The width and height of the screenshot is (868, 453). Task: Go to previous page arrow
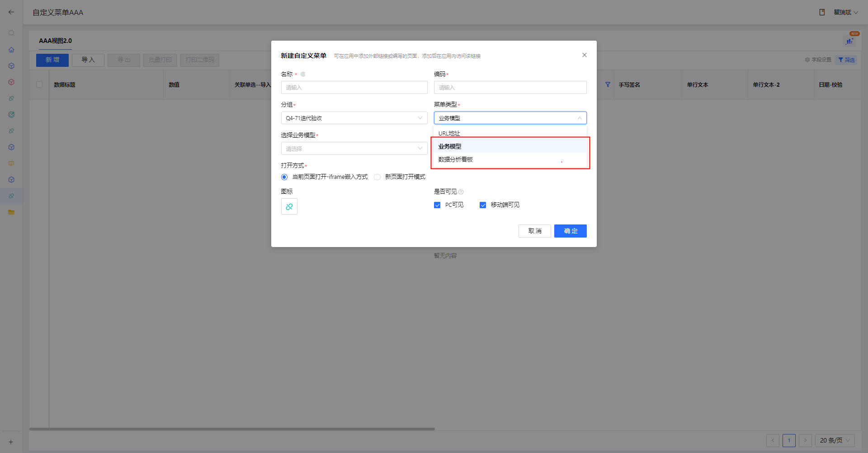(773, 440)
